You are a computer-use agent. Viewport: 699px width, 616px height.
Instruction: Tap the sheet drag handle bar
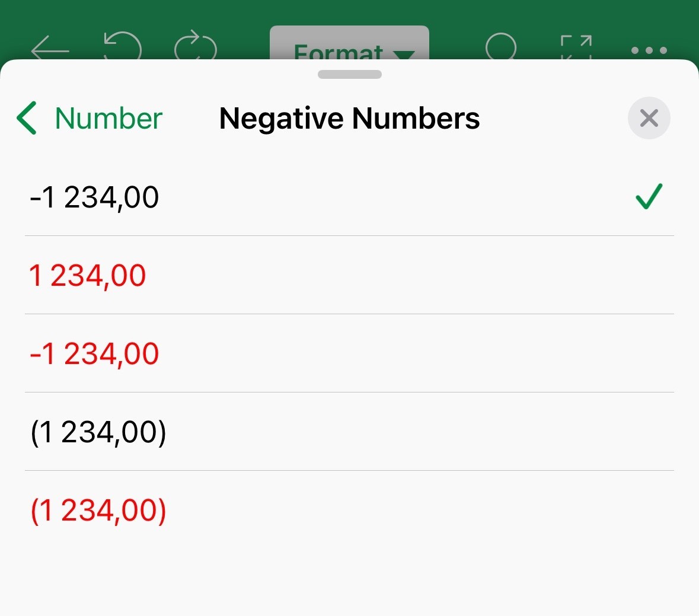(350, 75)
